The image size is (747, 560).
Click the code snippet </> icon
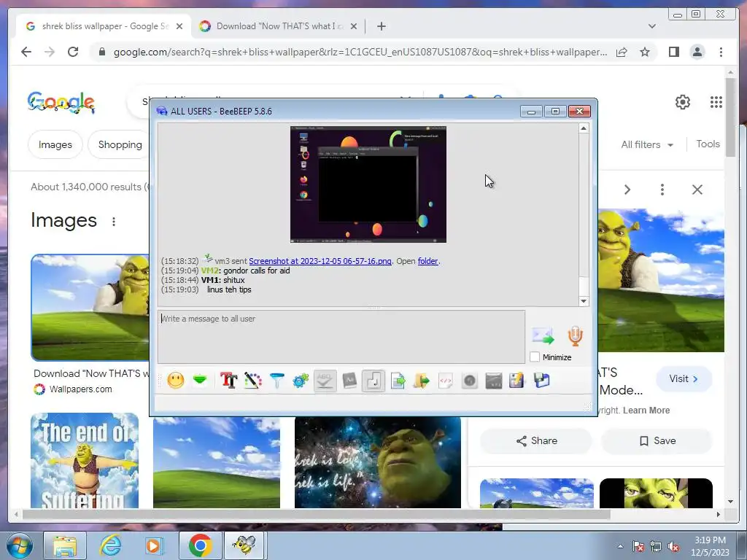pos(446,381)
